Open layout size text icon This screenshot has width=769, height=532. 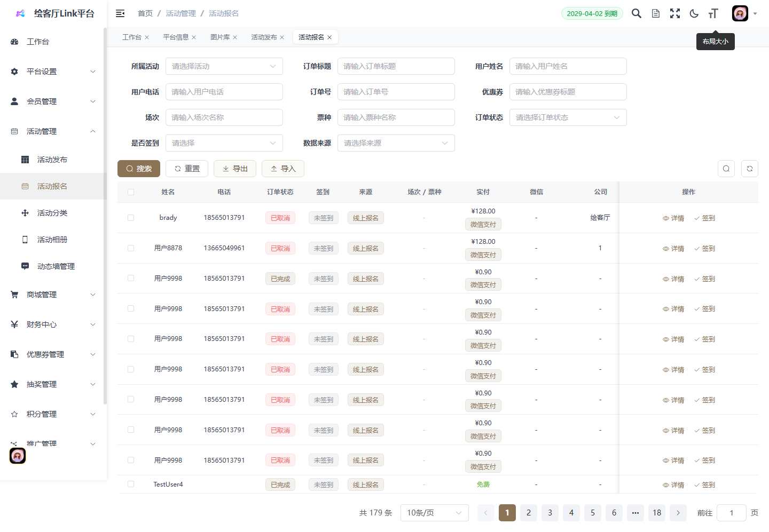pyautogui.click(x=713, y=13)
